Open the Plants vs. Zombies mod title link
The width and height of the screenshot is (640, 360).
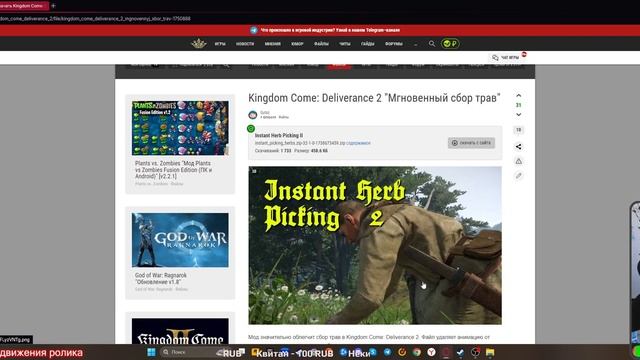[x=173, y=170]
